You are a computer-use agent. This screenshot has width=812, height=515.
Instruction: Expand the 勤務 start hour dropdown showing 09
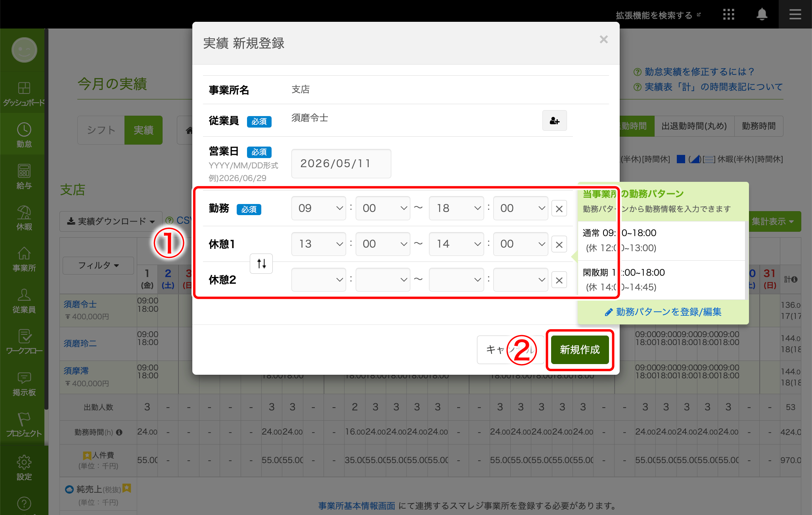click(x=319, y=208)
